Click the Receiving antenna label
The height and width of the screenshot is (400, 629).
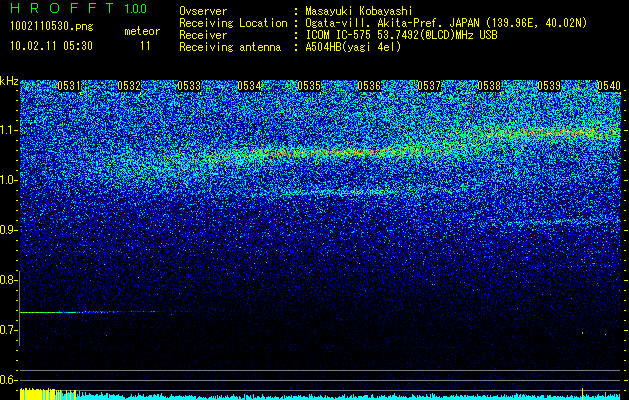pyautogui.click(x=230, y=47)
